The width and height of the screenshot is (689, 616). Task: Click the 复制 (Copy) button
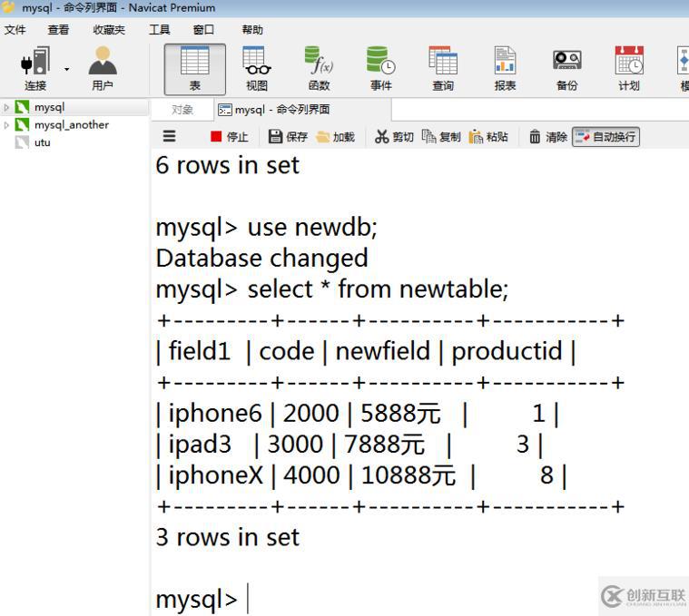pyautogui.click(x=441, y=137)
